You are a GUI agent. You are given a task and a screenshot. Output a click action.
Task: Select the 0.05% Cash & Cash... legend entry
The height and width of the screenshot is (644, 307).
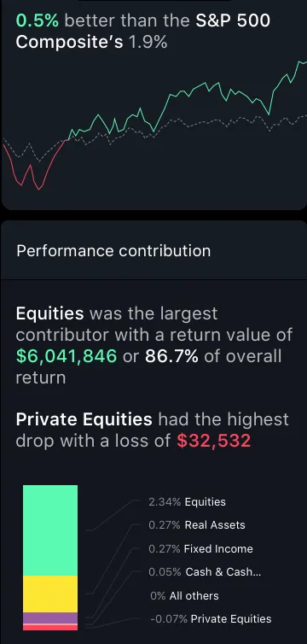[x=205, y=571]
